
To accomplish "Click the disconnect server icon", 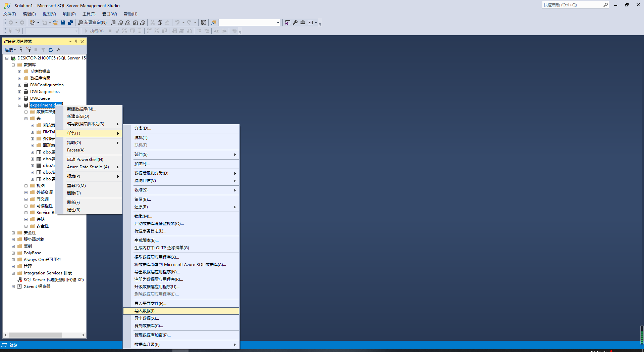I will pyautogui.click(x=29, y=50).
